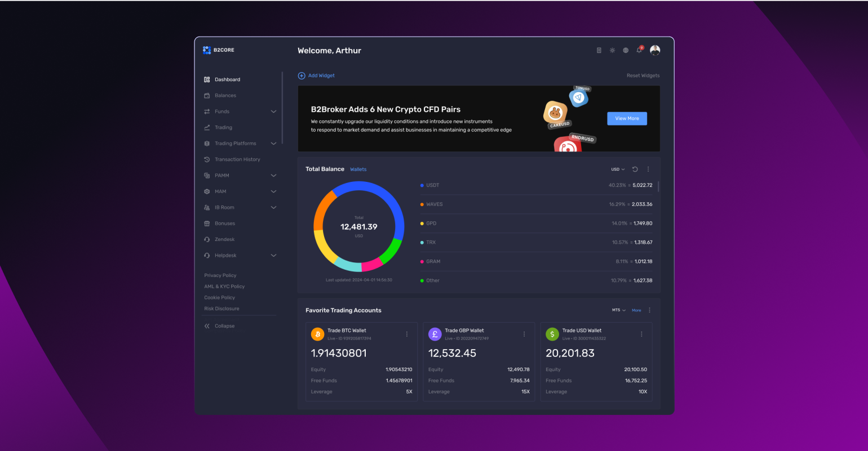Viewport: 868px width, 451px height.
Task: Expand the IB Room submenu chevron
Action: 273,208
